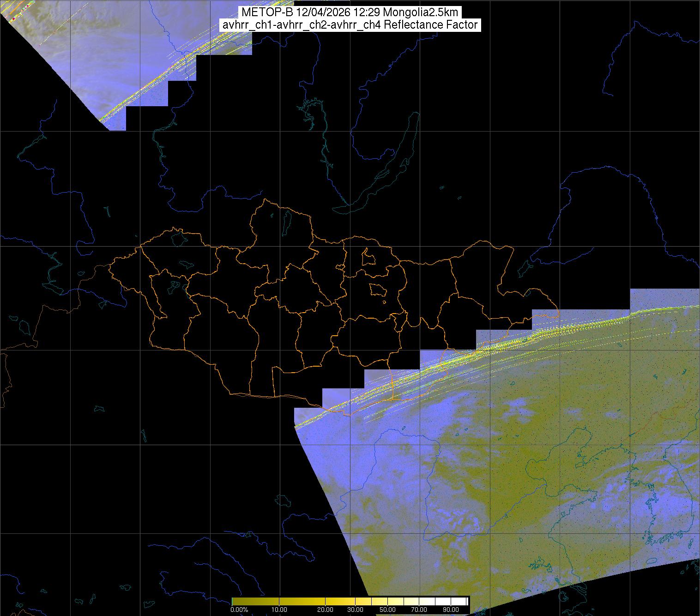Click the long reservoir outline northwest of Lake Baikal
This screenshot has height=616, width=700.
tap(323, 134)
